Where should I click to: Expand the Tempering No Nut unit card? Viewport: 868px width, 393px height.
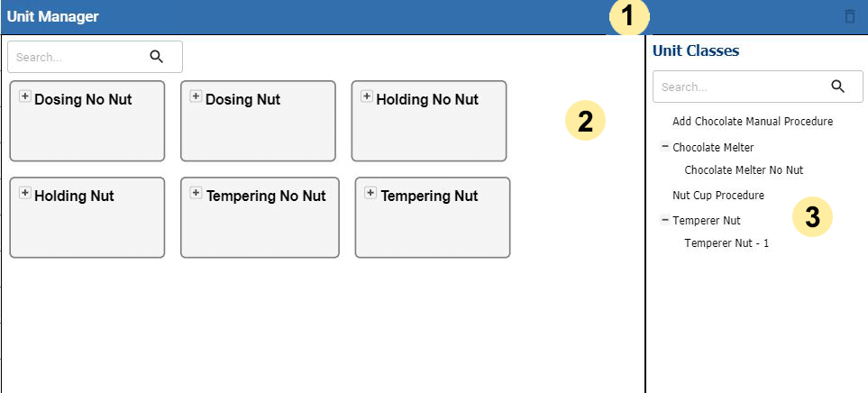point(196,193)
